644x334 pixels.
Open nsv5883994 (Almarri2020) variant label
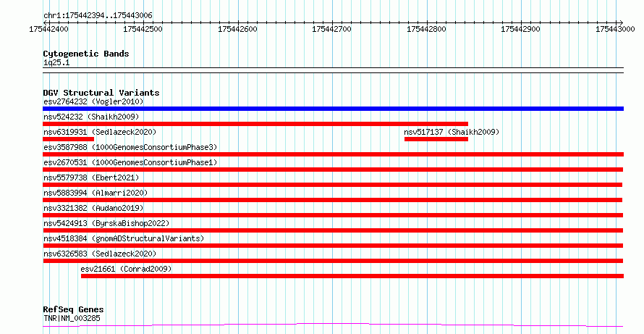pyautogui.click(x=96, y=193)
